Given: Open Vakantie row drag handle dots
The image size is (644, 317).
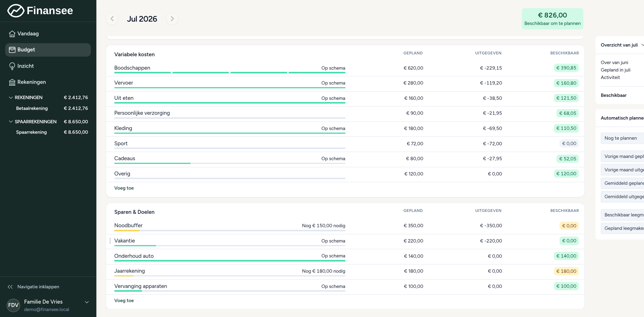Looking at the screenshot, I should pyautogui.click(x=110, y=241).
